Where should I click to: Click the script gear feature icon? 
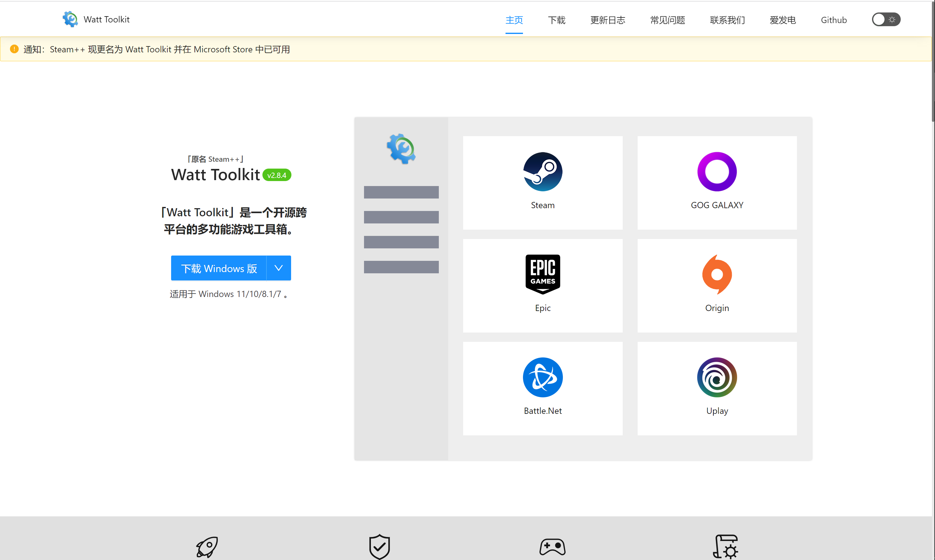[x=725, y=547]
